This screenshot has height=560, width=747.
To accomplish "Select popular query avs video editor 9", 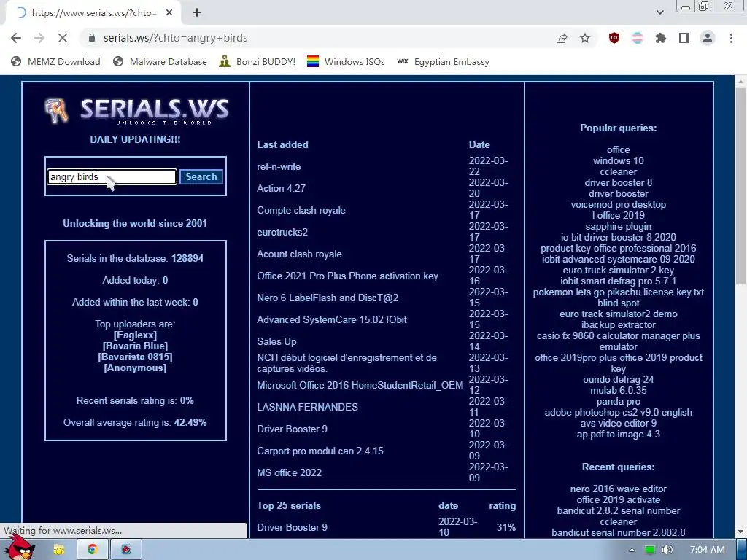I will (x=619, y=424).
